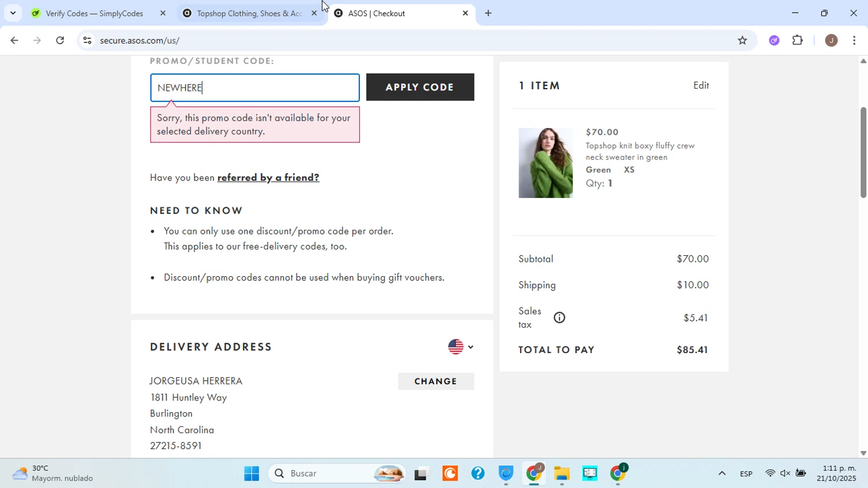The image size is (868, 488).
Task: Open the dark app icon after the search box
Action: tap(422, 474)
